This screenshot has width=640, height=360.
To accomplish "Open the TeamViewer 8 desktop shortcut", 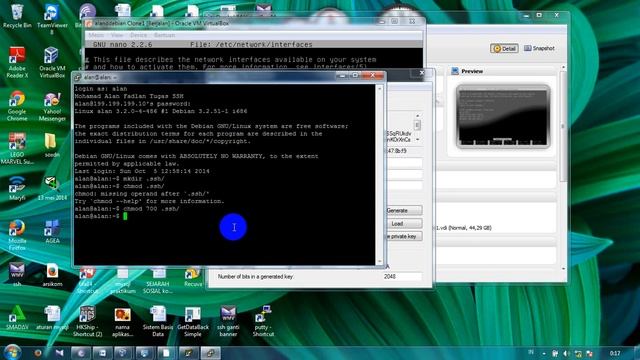I will (52, 18).
